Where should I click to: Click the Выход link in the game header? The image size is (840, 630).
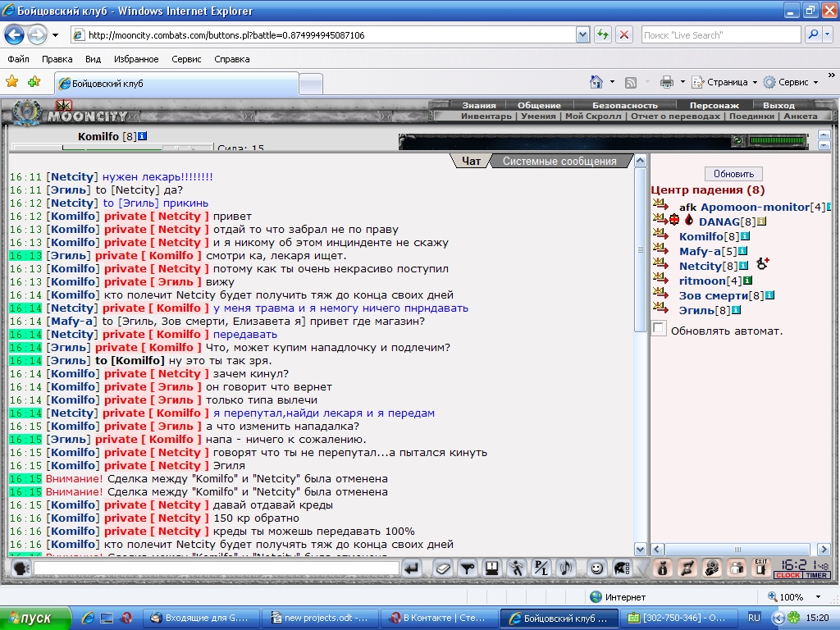click(x=778, y=105)
